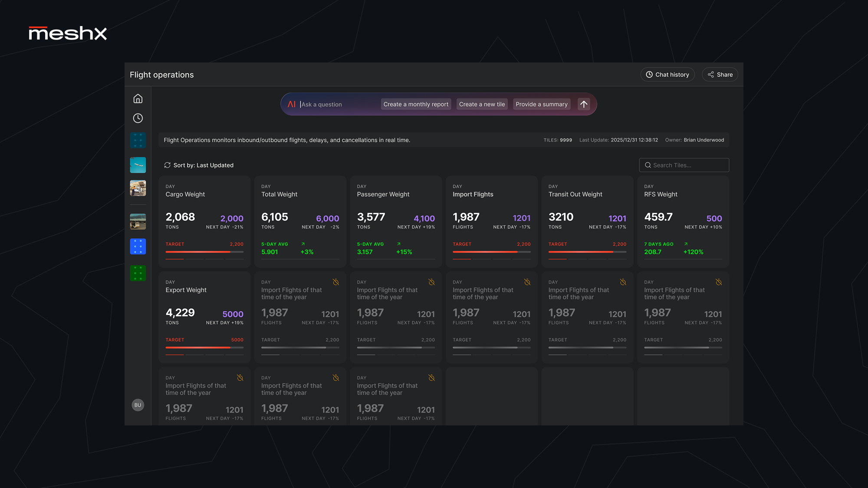868x488 pixels.
Task: Click the owner name Brian Underwood
Action: pyautogui.click(x=704, y=140)
